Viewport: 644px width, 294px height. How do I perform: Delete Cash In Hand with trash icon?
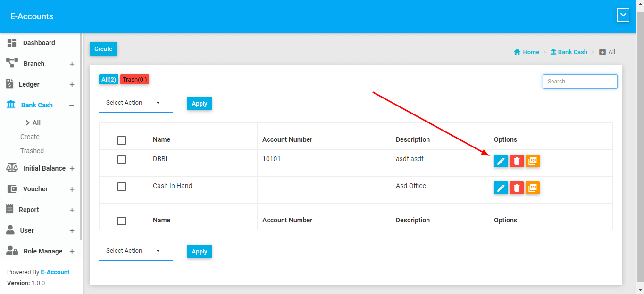click(517, 188)
